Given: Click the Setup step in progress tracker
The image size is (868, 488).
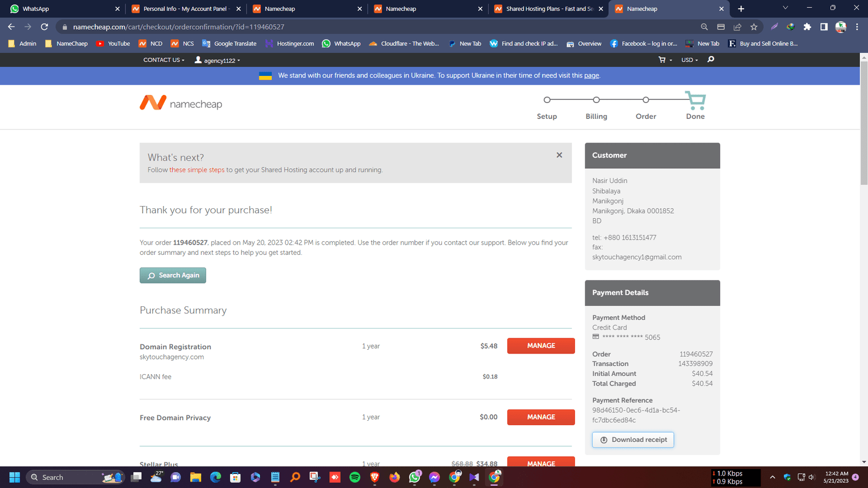Looking at the screenshot, I should tap(547, 108).
